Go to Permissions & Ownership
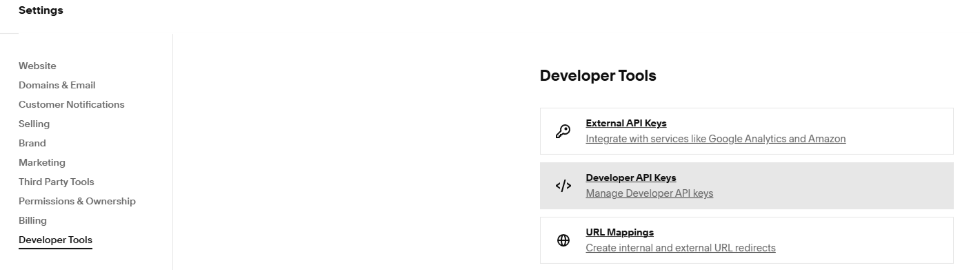This screenshot has height=270, width=980. (x=77, y=201)
